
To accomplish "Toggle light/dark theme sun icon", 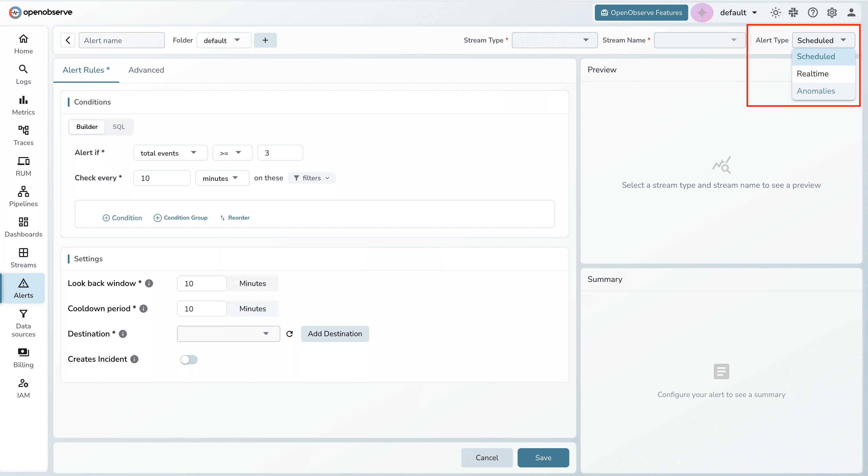I will pyautogui.click(x=775, y=12).
